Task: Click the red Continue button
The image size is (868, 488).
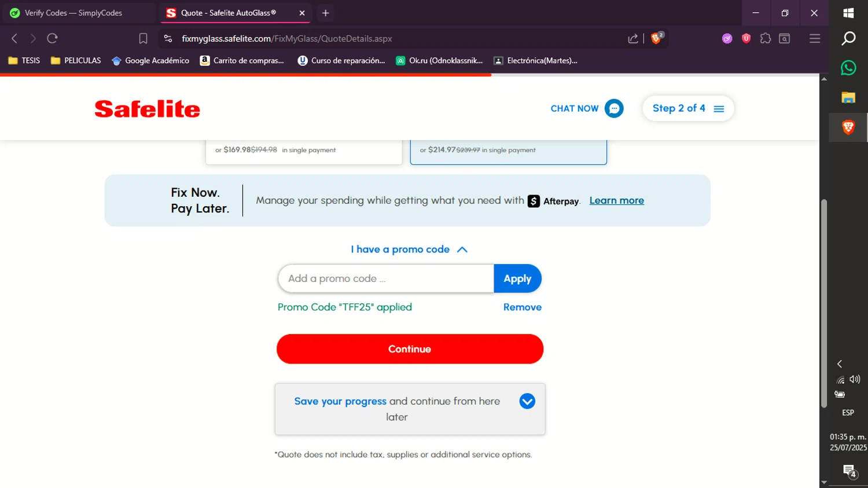Action: point(410,349)
